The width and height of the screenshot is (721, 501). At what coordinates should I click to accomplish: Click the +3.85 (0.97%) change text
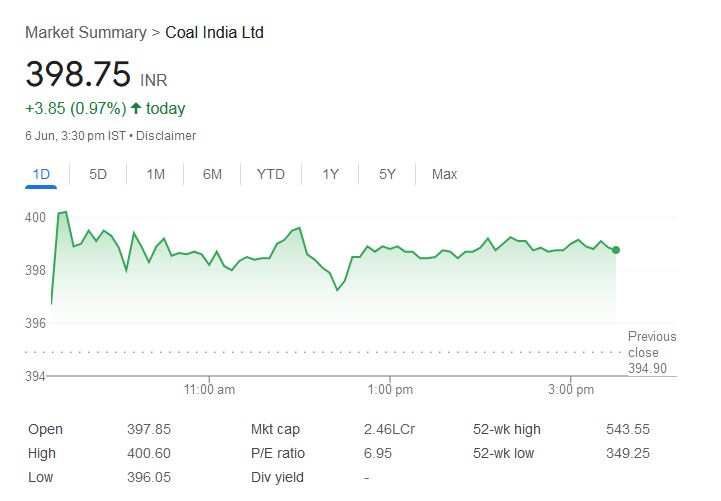75,108
